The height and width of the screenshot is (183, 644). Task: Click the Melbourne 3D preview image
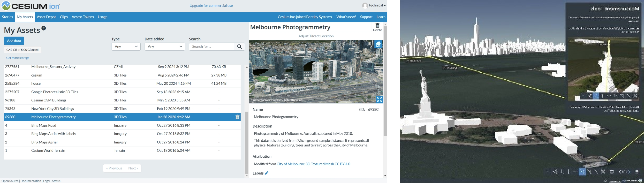tap(316, 72)
